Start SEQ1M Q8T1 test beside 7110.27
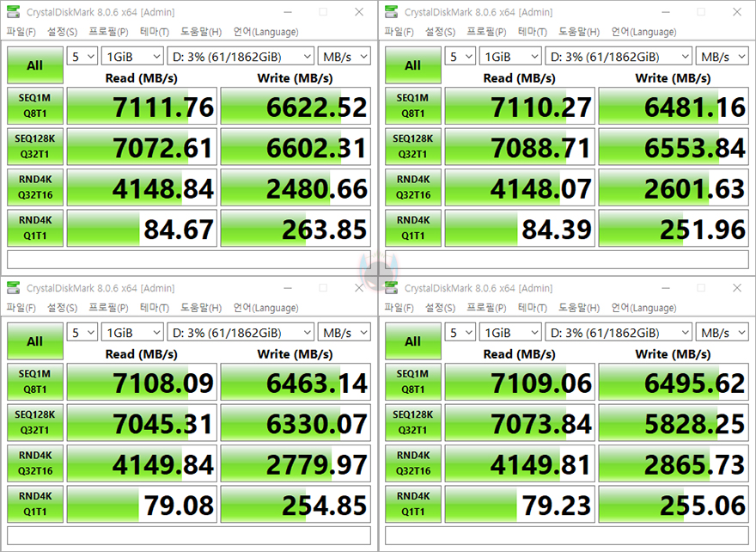 coord(413,106)
